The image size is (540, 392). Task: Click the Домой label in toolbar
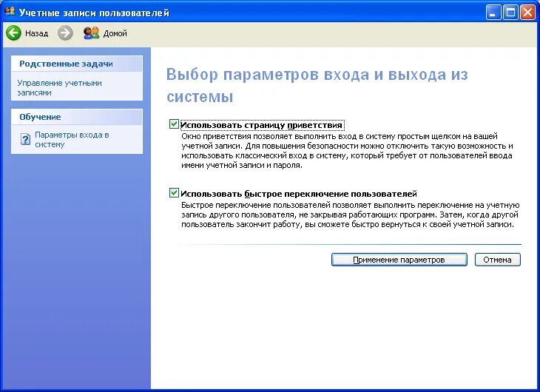click(x=115, y=33)
